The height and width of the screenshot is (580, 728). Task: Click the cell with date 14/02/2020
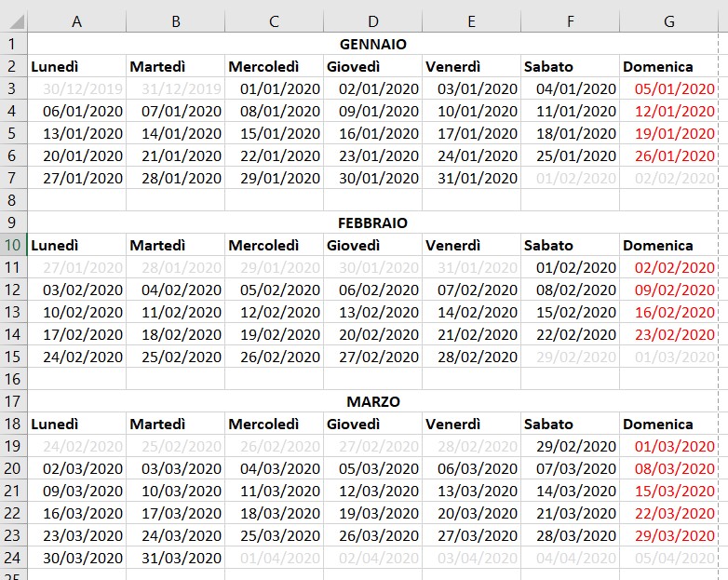471,313
